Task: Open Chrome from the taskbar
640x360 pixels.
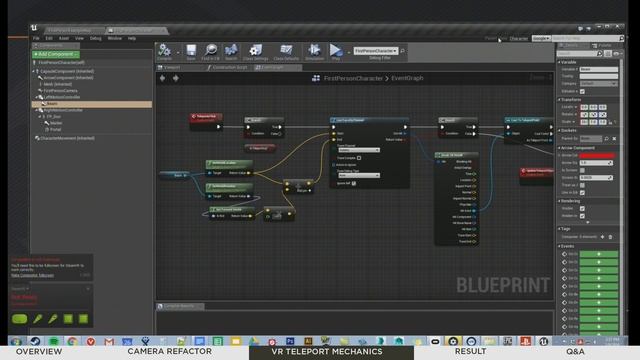Action: coord(72,341)
